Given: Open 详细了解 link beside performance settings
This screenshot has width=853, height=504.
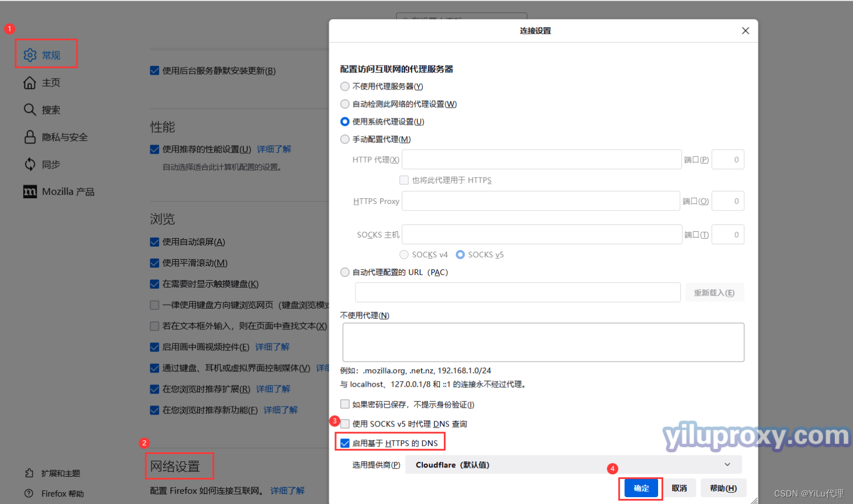Looking at the screenshot, I should (274, 149).
